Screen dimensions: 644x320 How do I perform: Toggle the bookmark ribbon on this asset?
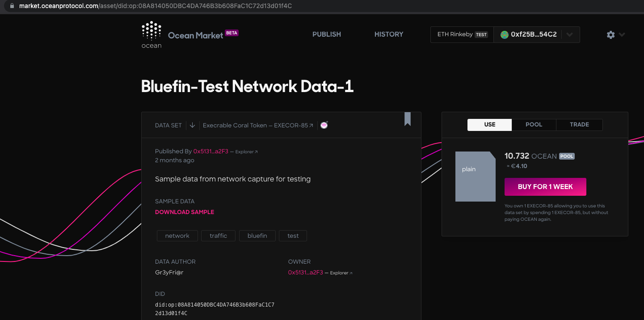pos(407,119)
